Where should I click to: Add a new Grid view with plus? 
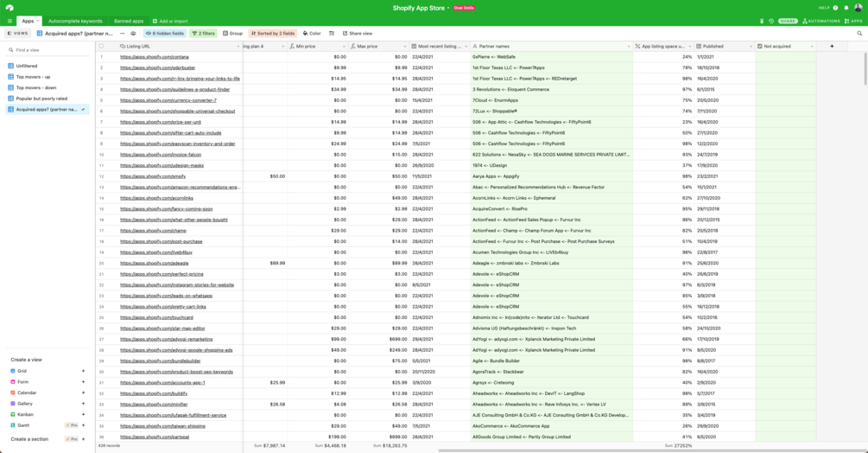point(84,371)
